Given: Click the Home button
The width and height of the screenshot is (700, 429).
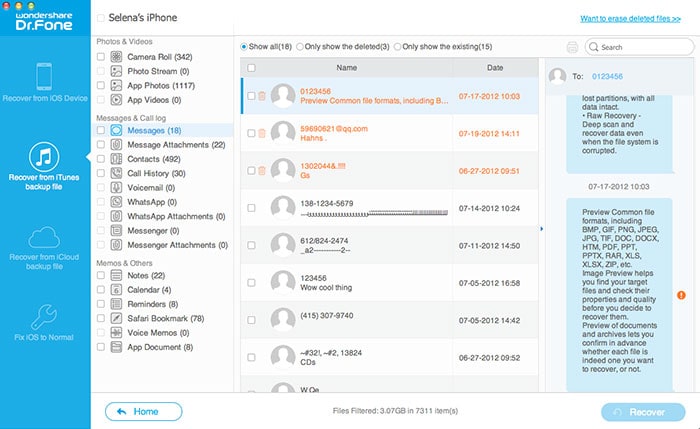Looking at the screenshot, I should click(144, 412).
